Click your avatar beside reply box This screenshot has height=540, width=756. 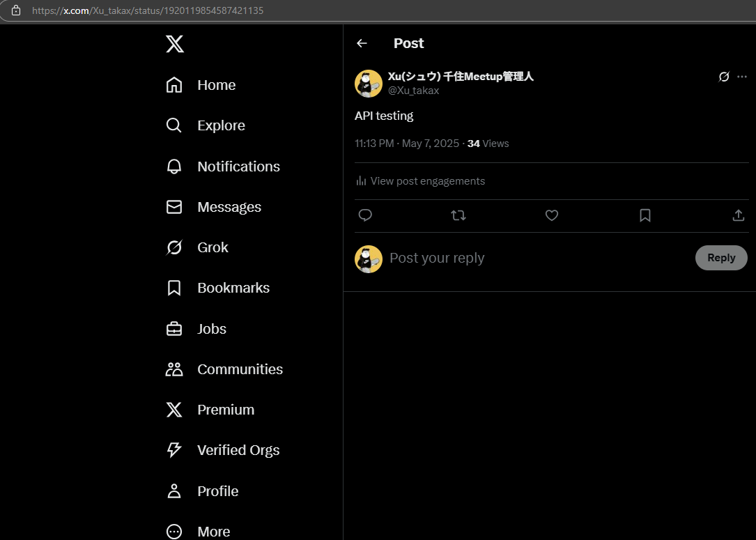[x=369, y=259]
